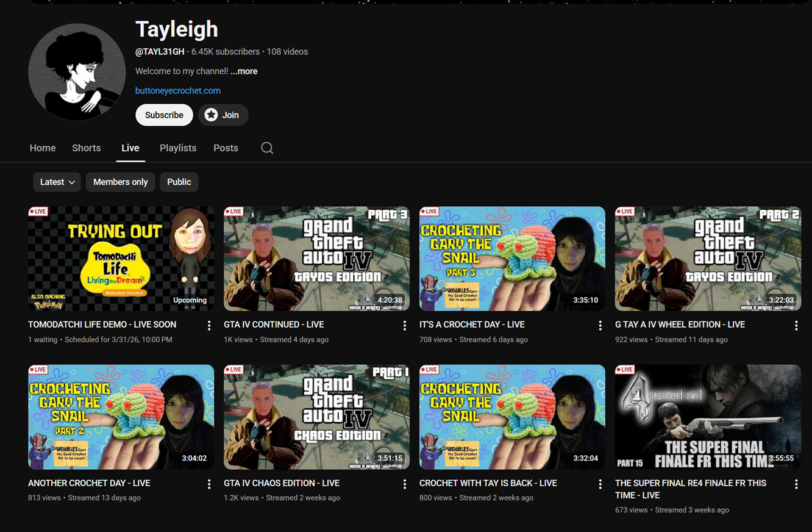Click the 108 videos count
Viewport: 812px width, 532px height.
click(287, 52)
